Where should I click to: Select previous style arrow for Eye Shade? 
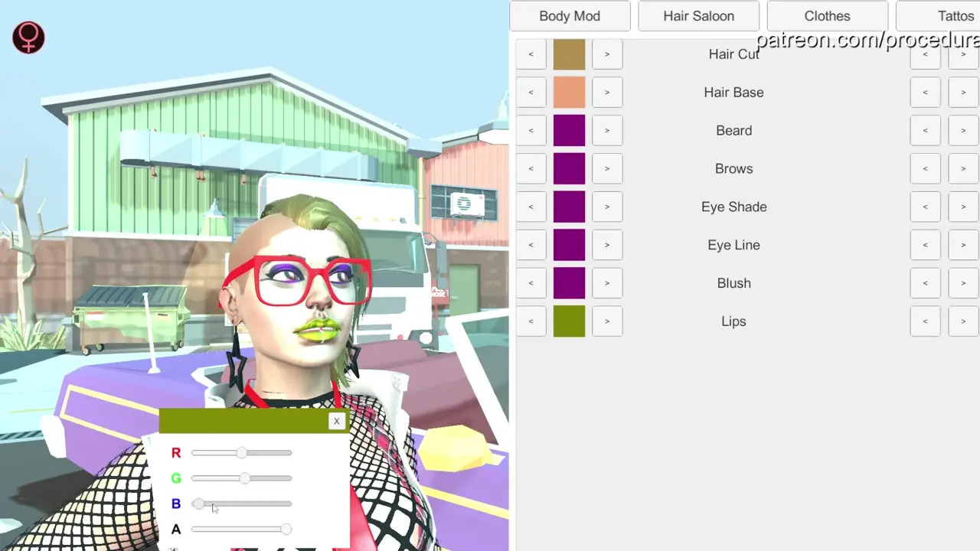925,207
